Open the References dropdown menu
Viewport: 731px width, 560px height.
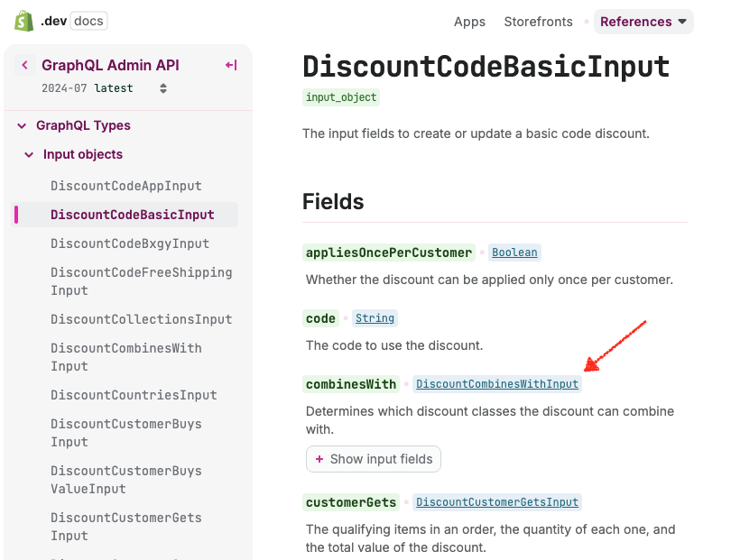click(643, 22)
